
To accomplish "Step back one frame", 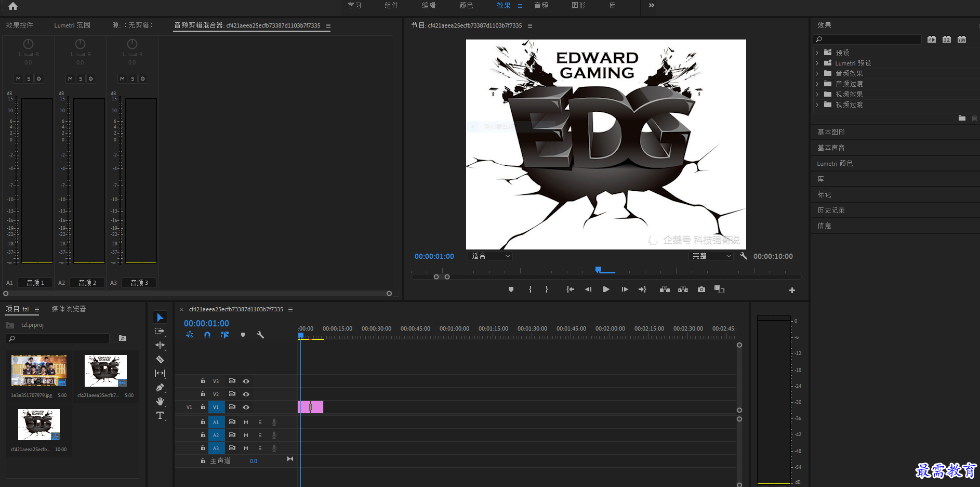I will click(x=588, y=289).
